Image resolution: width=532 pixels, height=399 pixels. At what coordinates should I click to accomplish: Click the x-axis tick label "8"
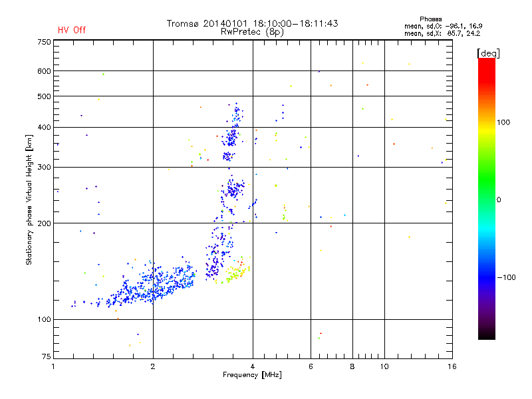[x=352, y=366]
